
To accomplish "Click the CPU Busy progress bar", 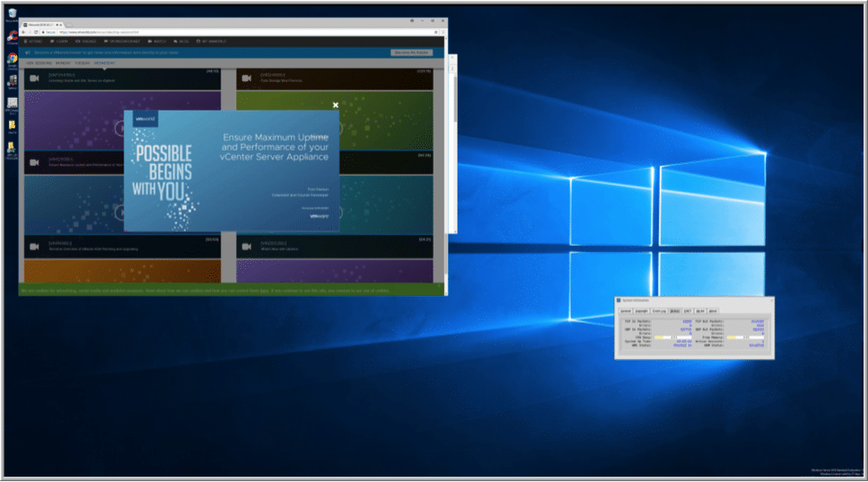I will coord(673,338).
